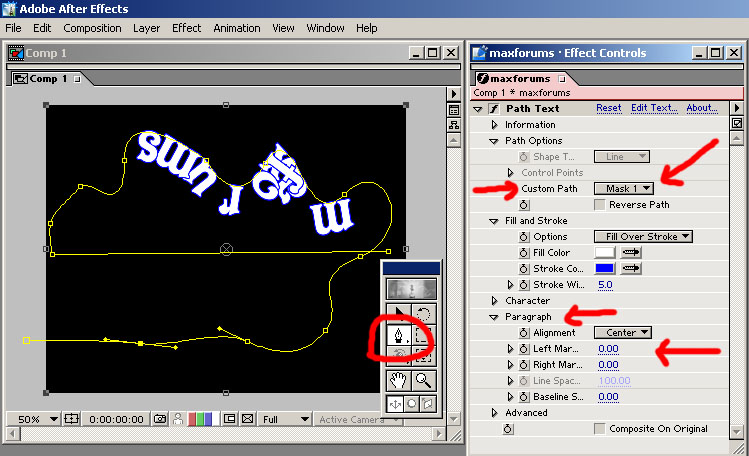Image resolution: width=749 pixels, height=456 pixels.
Task: Select the Rotation tool
Action: 423,314
